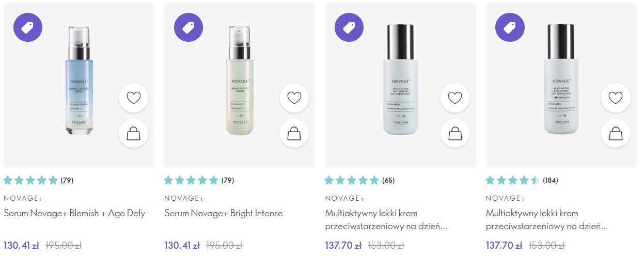Click the offer tag on the 65-review cream

coord(349,27)
